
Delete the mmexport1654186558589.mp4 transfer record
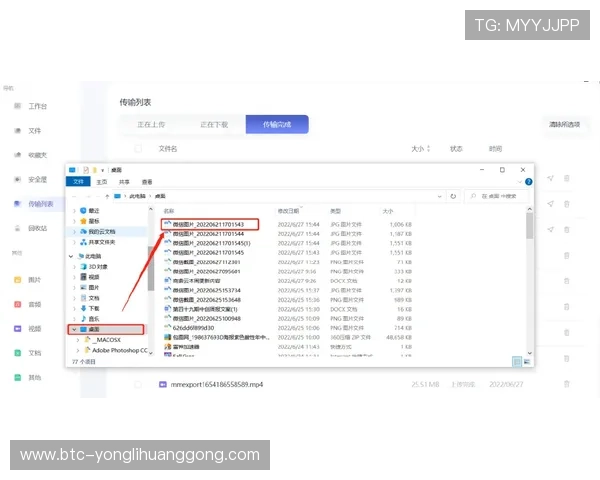click(567, 384)
